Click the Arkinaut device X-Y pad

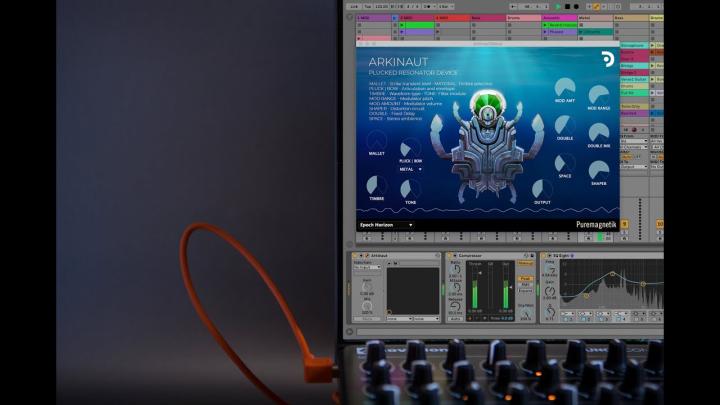(x=413, y=291)
